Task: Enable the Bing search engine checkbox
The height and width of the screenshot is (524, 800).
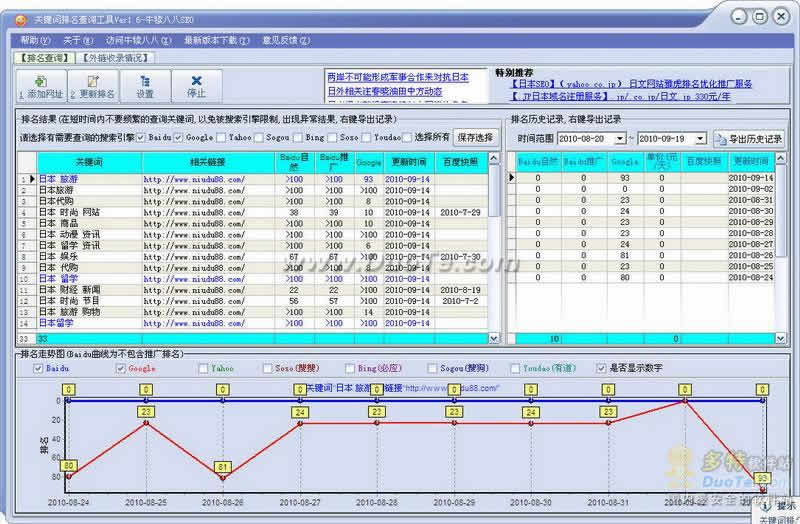Action: [298, 138]
